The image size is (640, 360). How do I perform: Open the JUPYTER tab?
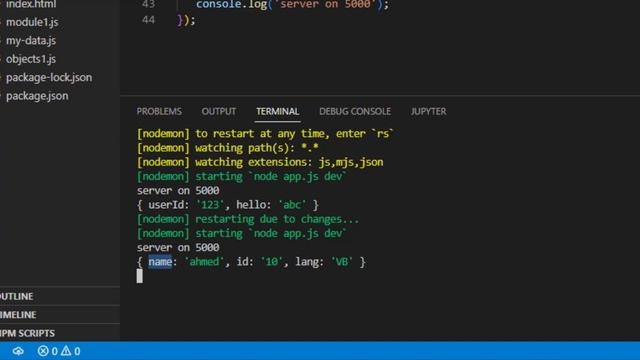pos(428,111)
